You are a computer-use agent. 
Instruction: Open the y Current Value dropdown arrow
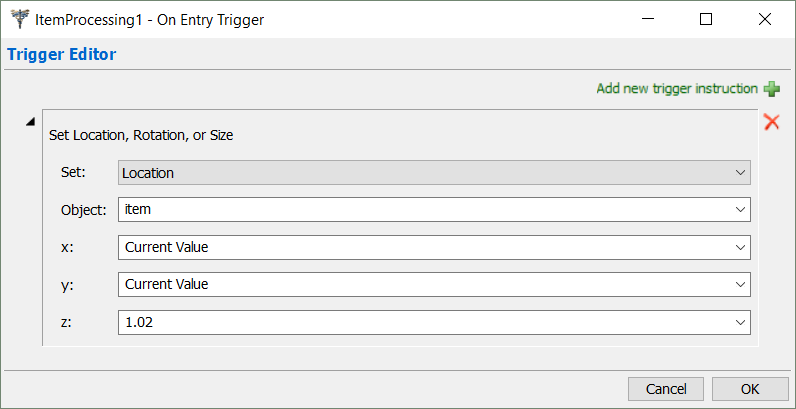click(740, 284)
